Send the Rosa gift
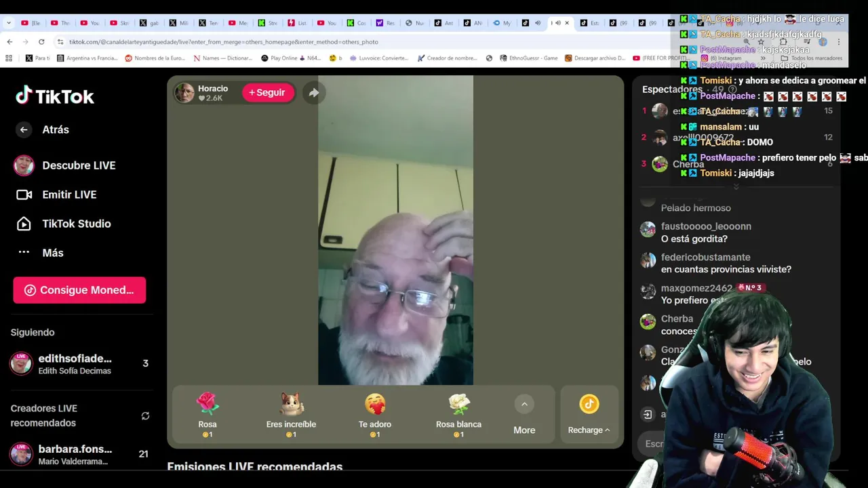868x488 pixels. point(208,415)
